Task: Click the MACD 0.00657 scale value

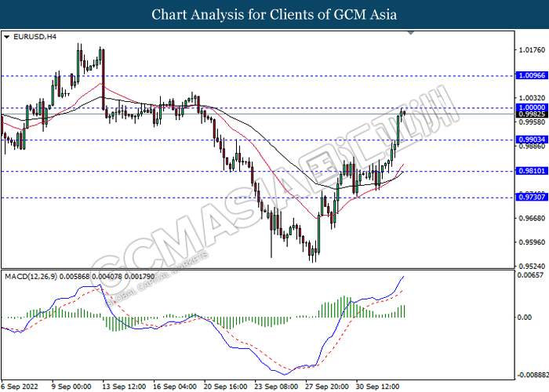Action: coord(530,275)
